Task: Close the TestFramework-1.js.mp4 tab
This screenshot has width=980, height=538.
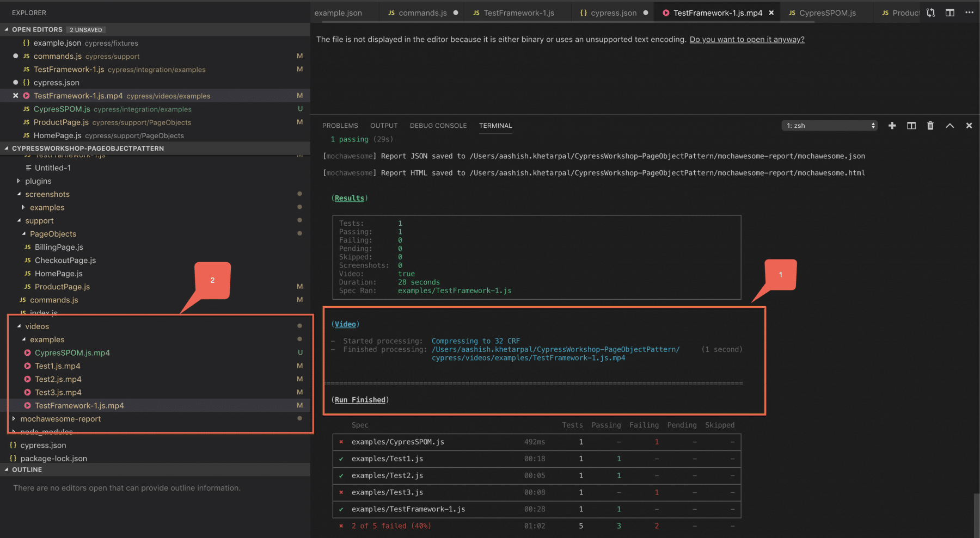Action: 771,13
